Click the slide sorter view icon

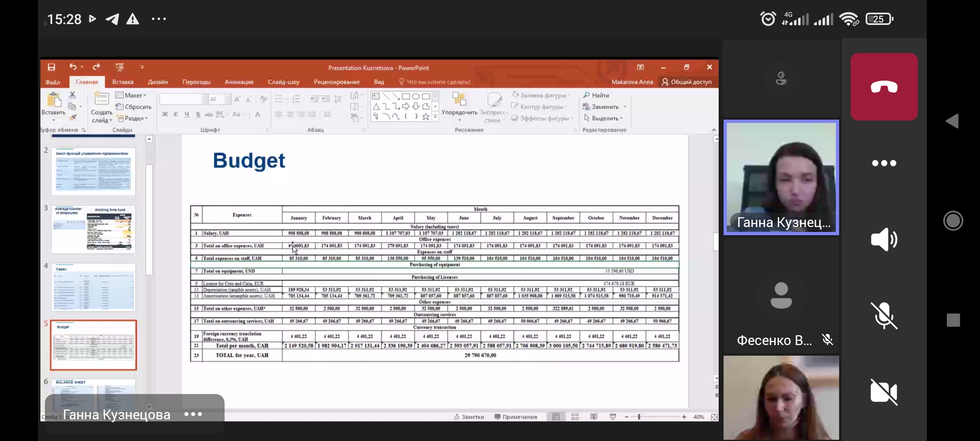coord(575,417)
